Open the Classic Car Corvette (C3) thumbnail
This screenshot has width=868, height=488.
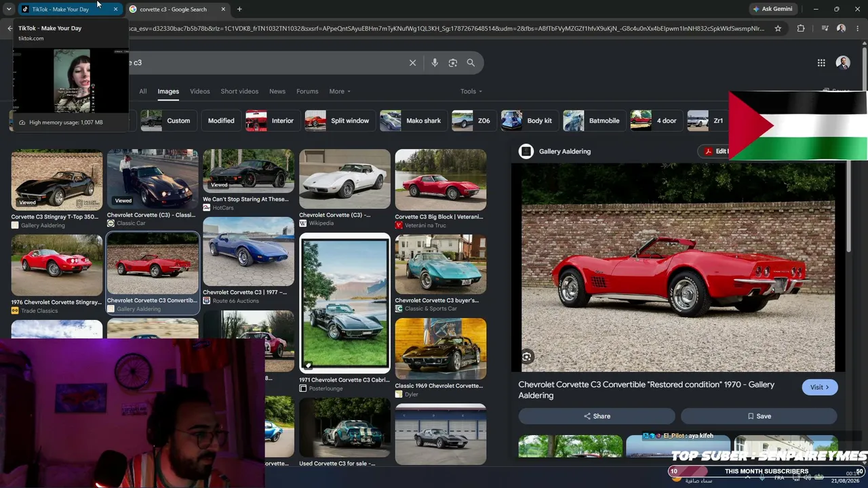coord(153,179)
